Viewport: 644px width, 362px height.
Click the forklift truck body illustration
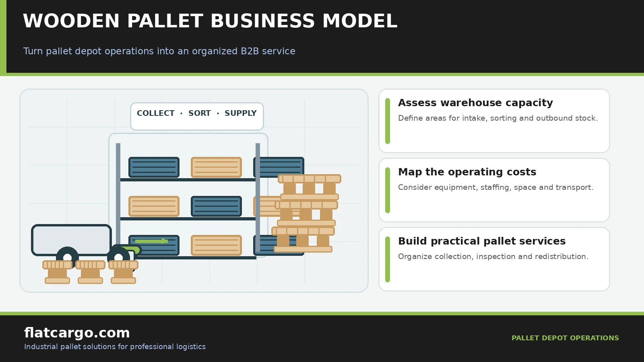pyautogui.click(x=72, y=240)
